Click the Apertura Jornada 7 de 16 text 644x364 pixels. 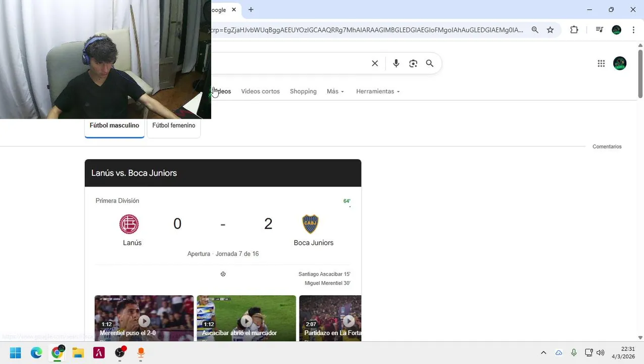click(223, 254)
